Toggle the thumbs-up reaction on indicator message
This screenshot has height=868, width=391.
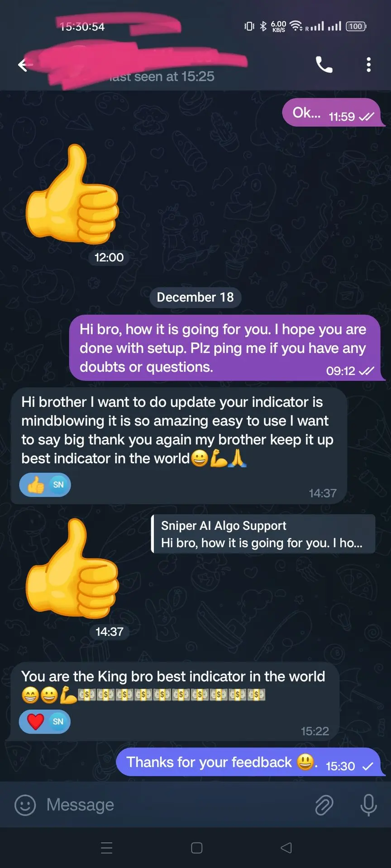[45, 485]
